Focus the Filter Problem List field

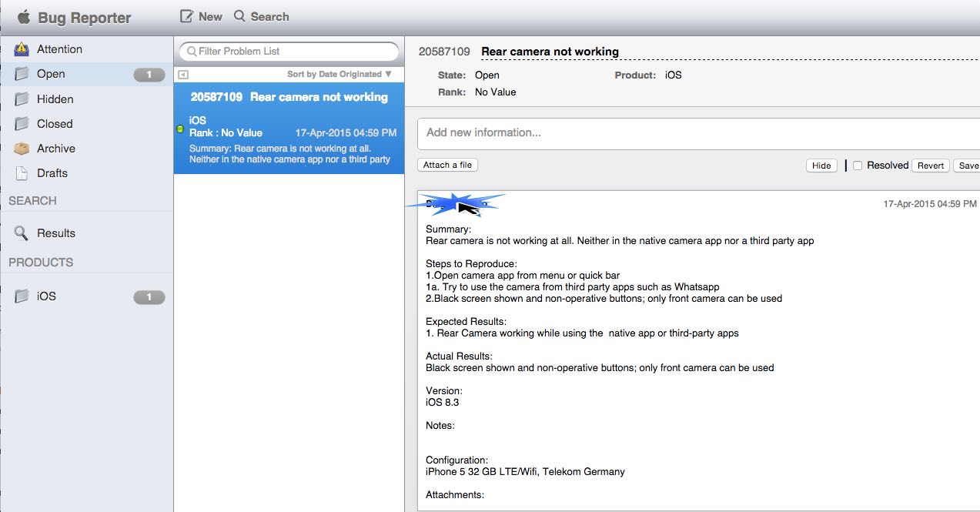tap(289, 52)
